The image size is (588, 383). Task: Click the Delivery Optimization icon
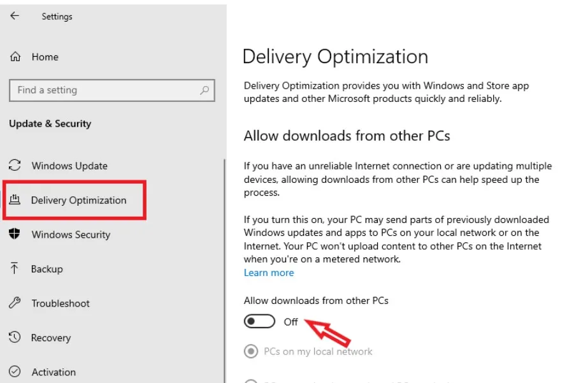tap(15, 200)
